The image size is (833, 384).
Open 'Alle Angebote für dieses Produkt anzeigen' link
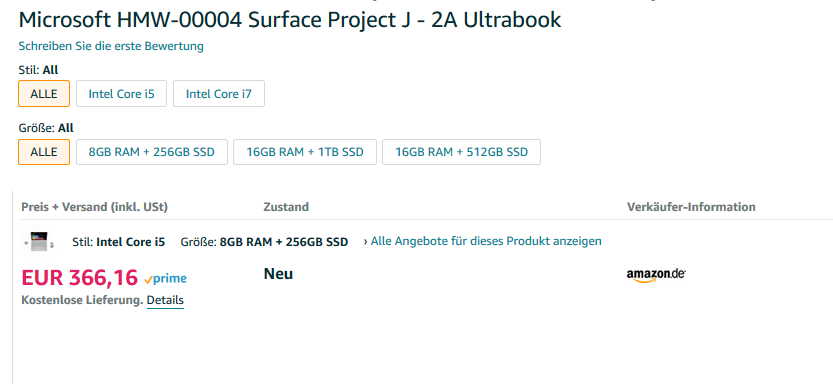(x=482, y=241)
